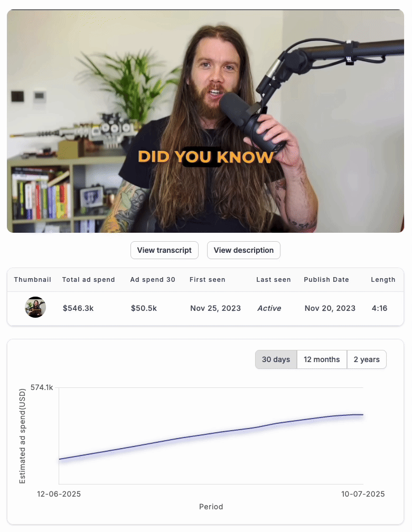Screen dimensions: 412x532
Task: Click the $50.5k ad spend value
Action: (144, 308)
